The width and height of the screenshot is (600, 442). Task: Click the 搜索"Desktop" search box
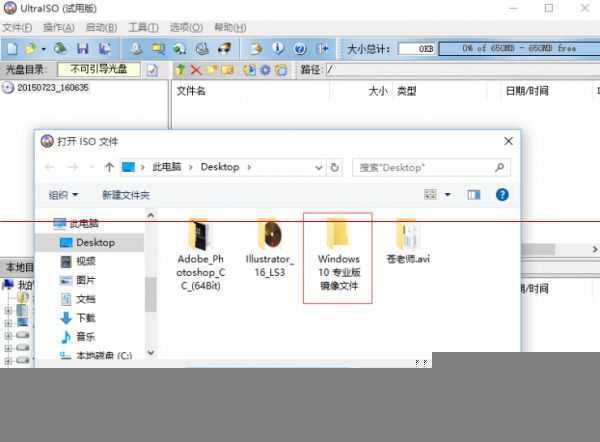(431, 168)
